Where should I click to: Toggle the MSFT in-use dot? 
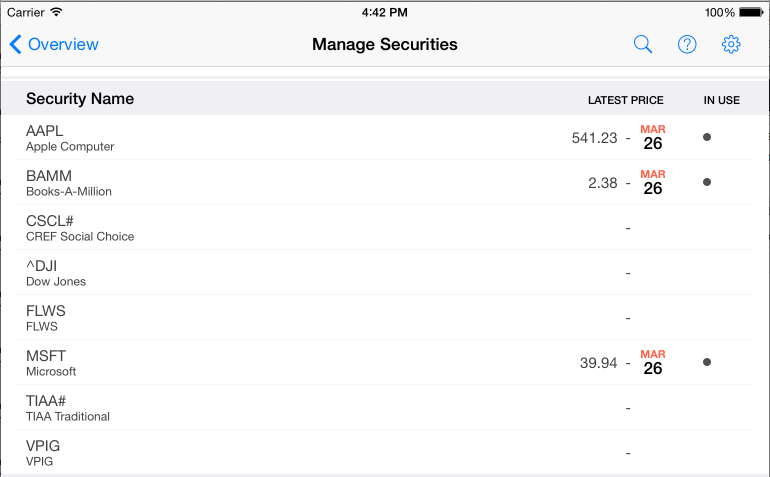[x=707, y=362]
